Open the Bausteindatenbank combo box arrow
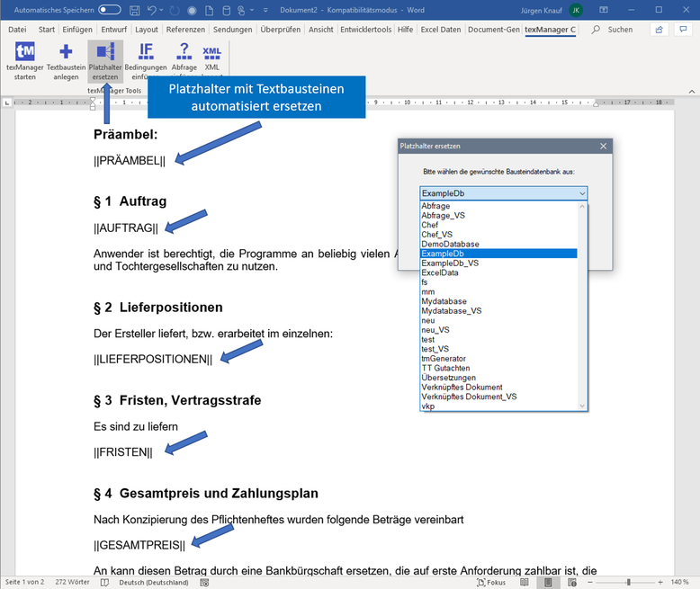Image resolution: width=700 pixels, height=589 pixels. click(x=582, y=193)
